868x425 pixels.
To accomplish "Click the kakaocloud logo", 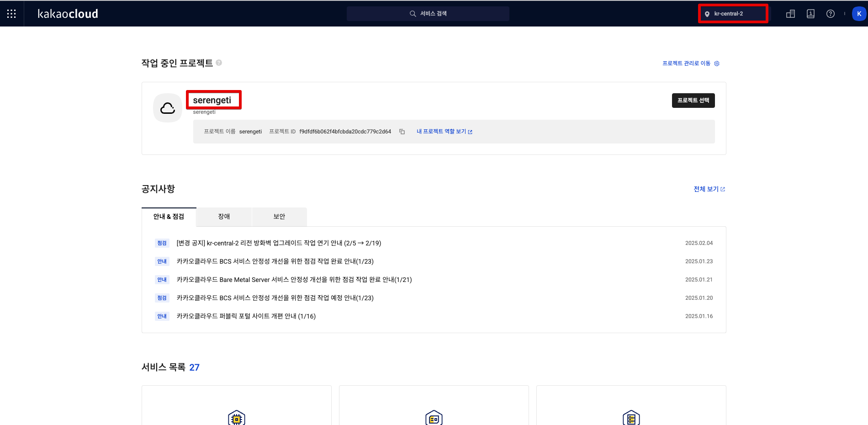I will coord(68,14).
